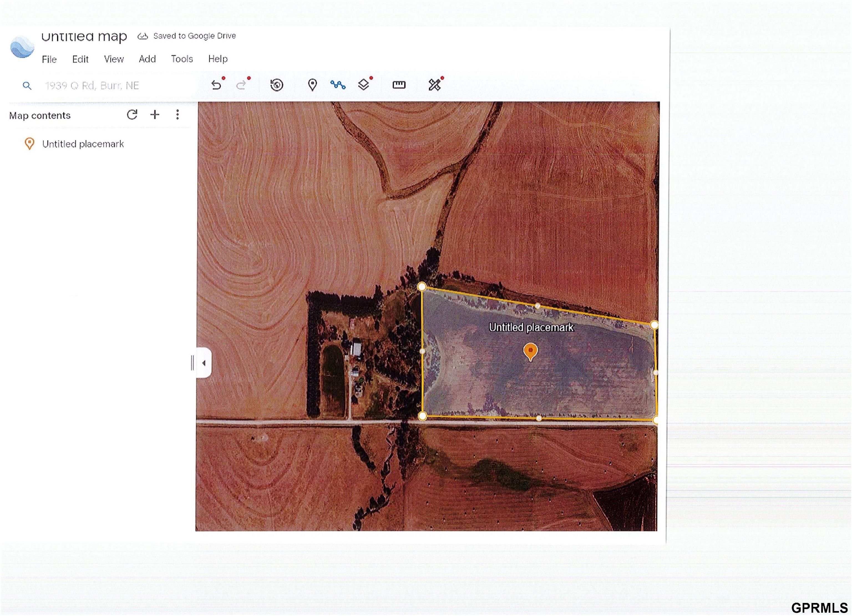Select the Add placemark pin tool

(312, 85)
